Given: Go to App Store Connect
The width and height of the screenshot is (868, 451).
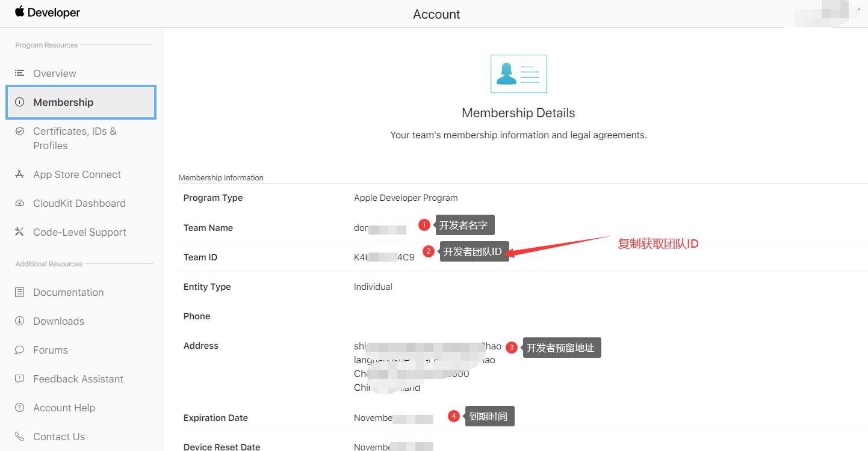Looking at the screenshot, I should click(x=77, y=174).
